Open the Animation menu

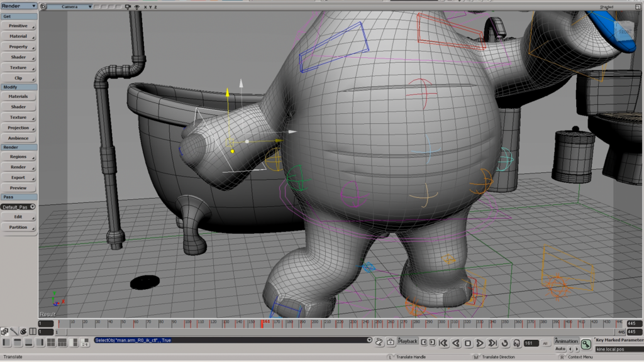pos(566,341)
